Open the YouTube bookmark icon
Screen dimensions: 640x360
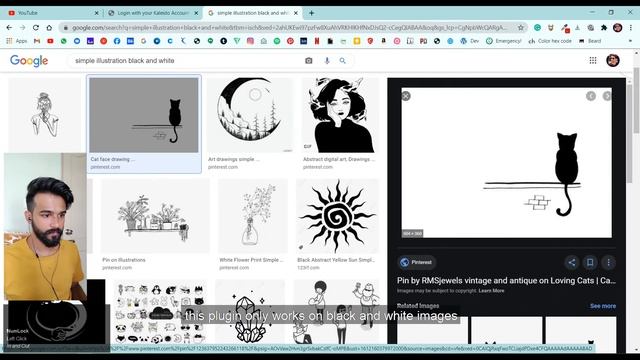pyautogui.click(x=50, y=41)
